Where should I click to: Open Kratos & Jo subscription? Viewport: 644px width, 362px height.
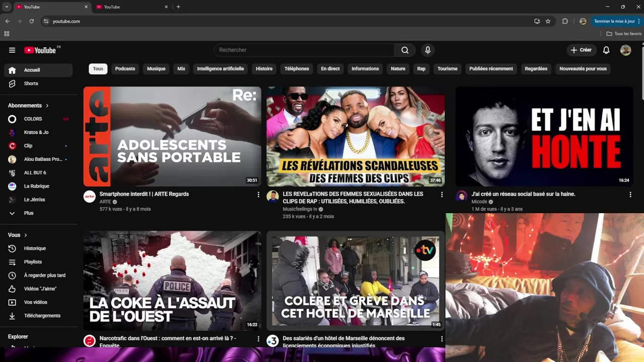tap(38, 132)
